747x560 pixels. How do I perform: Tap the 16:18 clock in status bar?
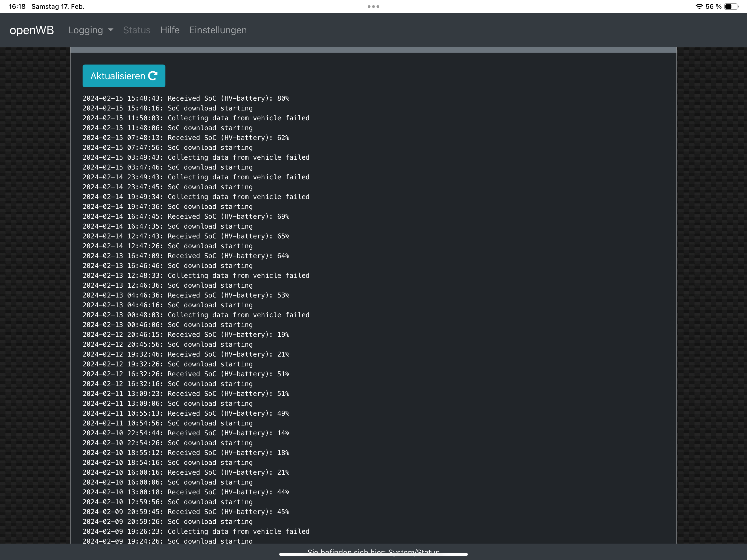point(17,6)
